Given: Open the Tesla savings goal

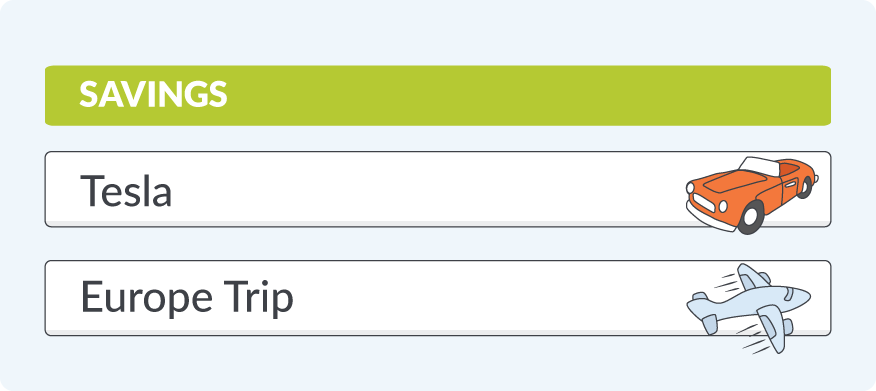Looking at the screenshot, I should pyautogui.click(x=437, y=189).
